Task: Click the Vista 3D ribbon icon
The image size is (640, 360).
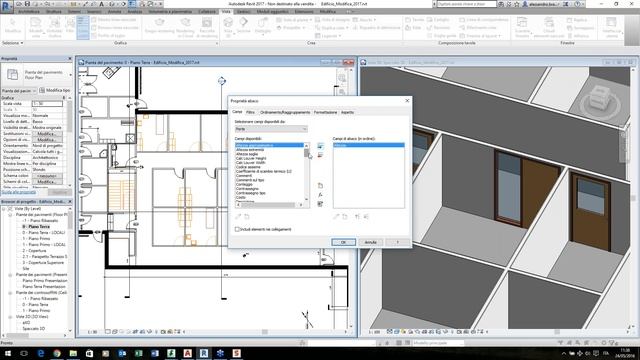Action: (x=228, y=27)
